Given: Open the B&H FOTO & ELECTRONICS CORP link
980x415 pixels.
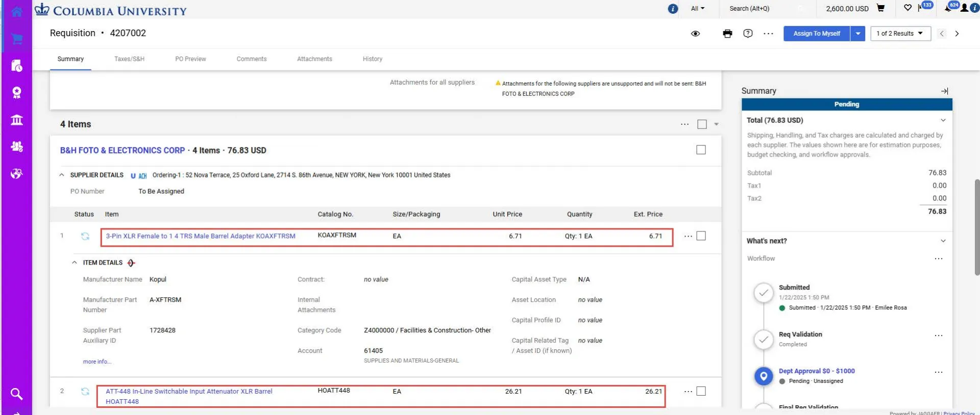Looking at the screenshot, I should tap(122, 150).
